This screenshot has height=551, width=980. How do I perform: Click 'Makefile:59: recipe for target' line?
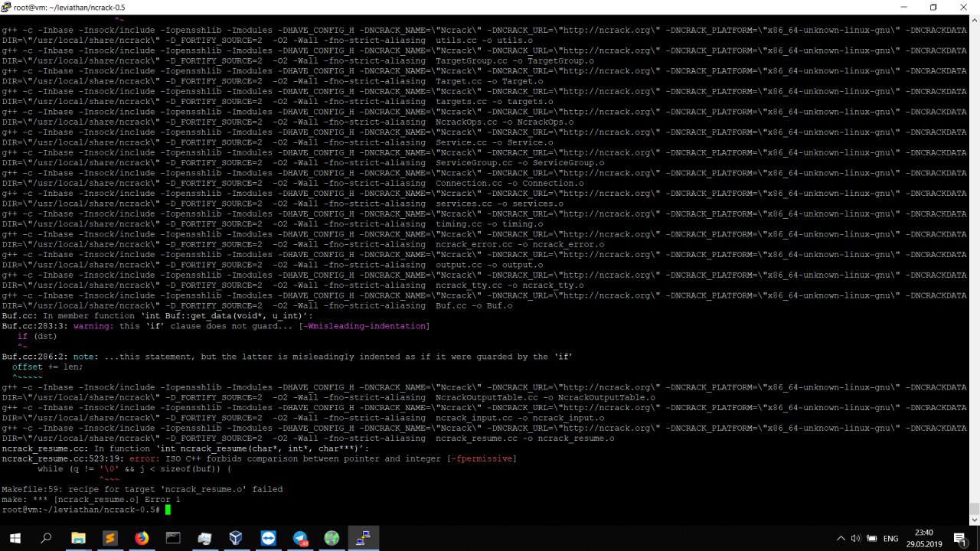142,489
